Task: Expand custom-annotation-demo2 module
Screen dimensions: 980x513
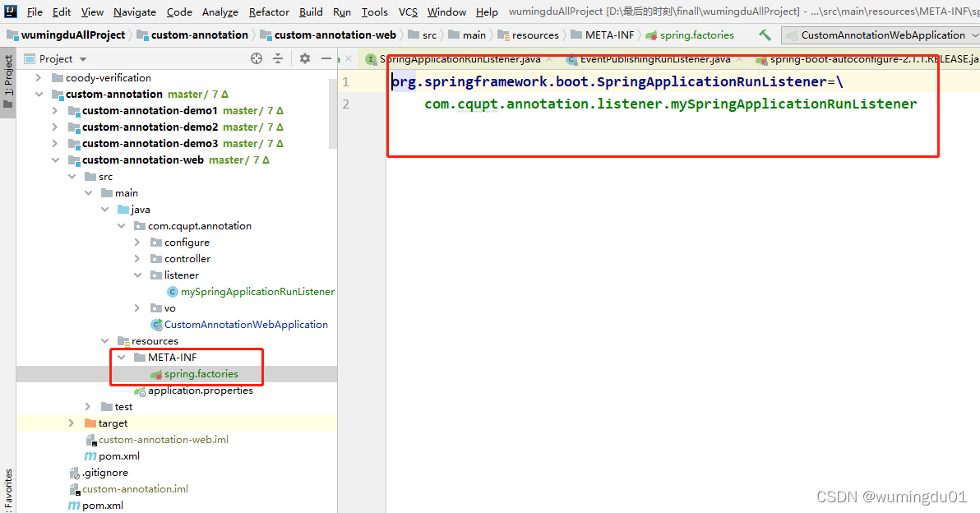Action: click(x=55, y=127)
